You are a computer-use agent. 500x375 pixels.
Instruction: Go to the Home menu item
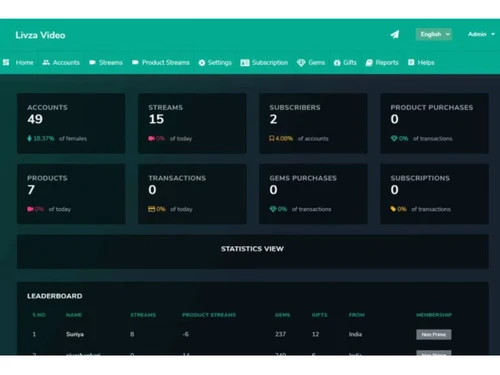pos(24,62)
